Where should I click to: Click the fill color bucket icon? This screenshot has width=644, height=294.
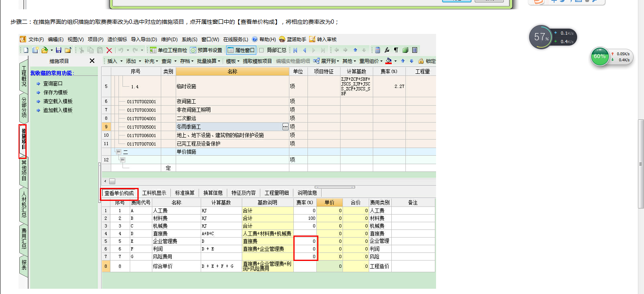pos(388,61)
